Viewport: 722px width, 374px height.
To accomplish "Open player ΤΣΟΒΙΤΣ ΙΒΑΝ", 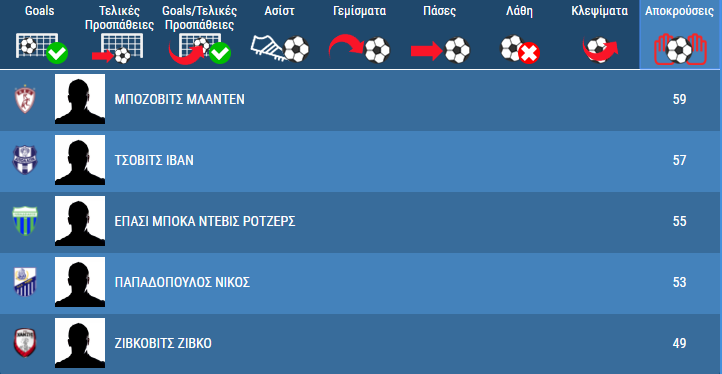I will (154, 160).
